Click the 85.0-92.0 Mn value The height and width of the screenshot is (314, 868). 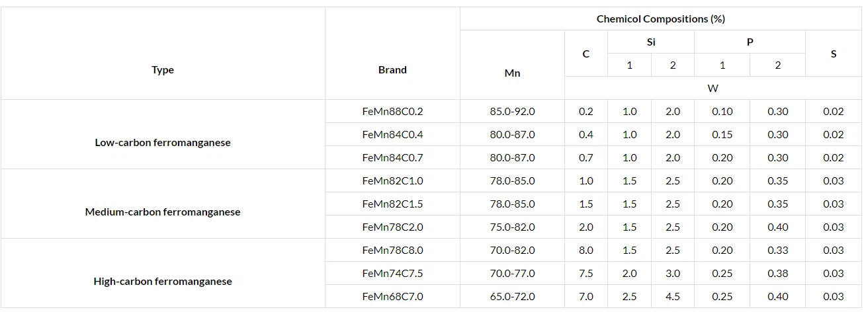(x=512, y=112)
